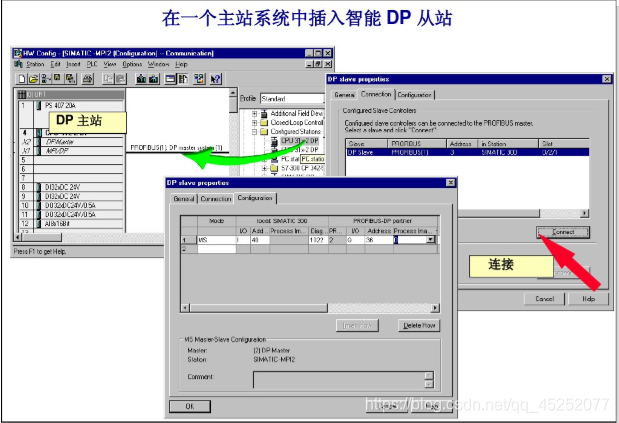Open the Options menu
Image resolution: width=619 pixels, height=423 pixels.
point(132,64)
